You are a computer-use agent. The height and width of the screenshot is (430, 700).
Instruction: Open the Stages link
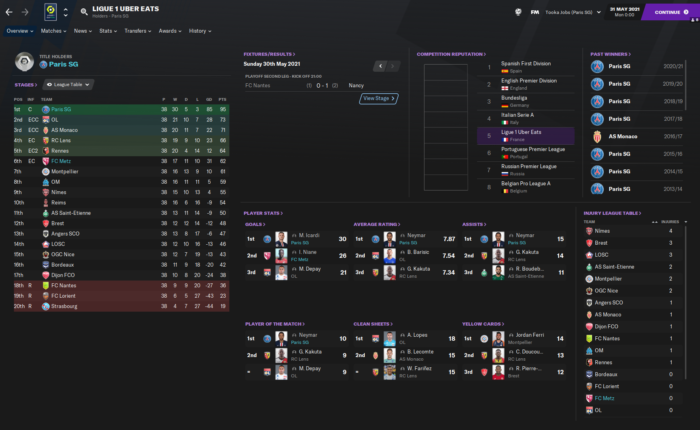pyautogui.click(x=26, y=85)
